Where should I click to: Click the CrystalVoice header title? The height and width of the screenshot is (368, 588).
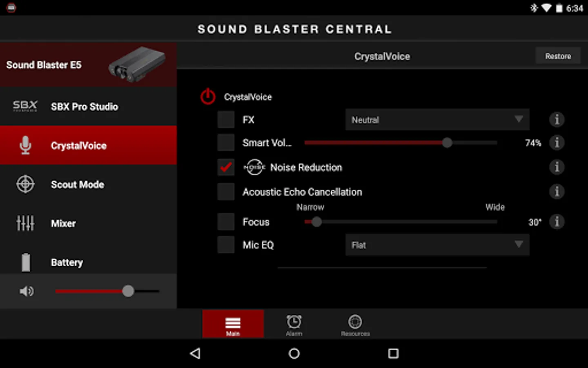[x=382, y=56]
